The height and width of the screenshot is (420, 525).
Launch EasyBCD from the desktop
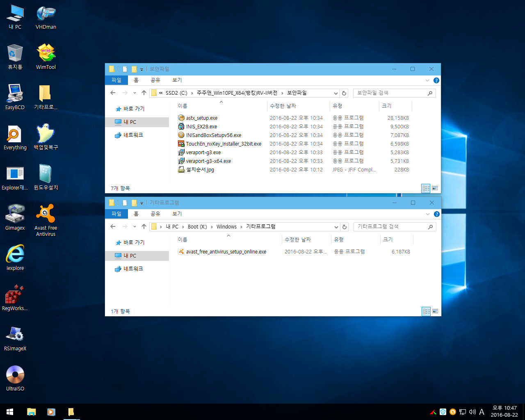[x=15, y=98]
